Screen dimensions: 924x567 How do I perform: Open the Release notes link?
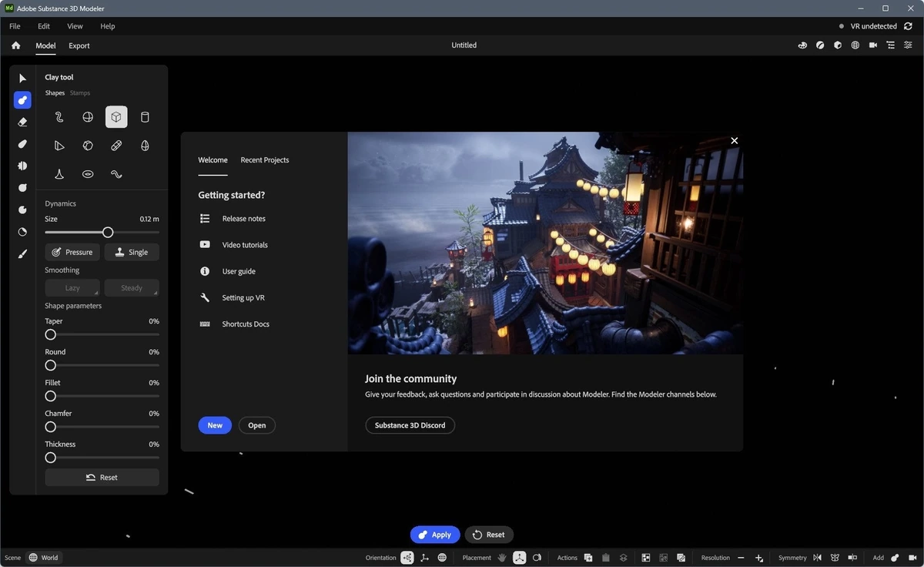coord(244,219)
